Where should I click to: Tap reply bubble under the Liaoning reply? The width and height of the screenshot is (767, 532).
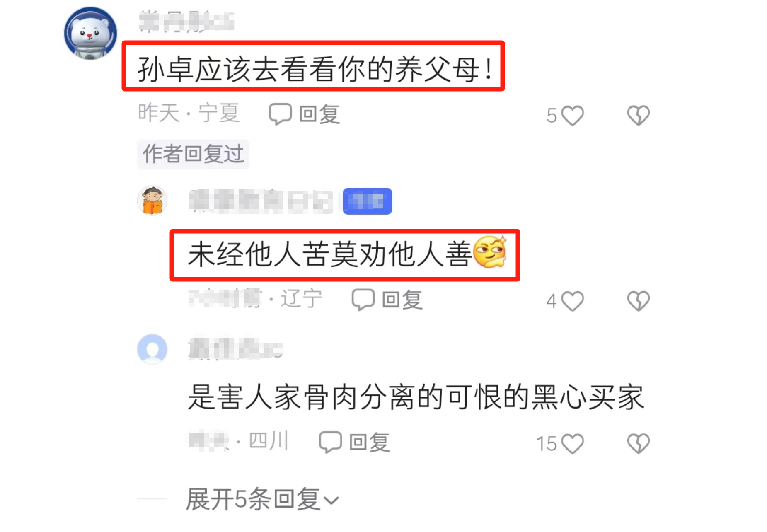(387, 300)
